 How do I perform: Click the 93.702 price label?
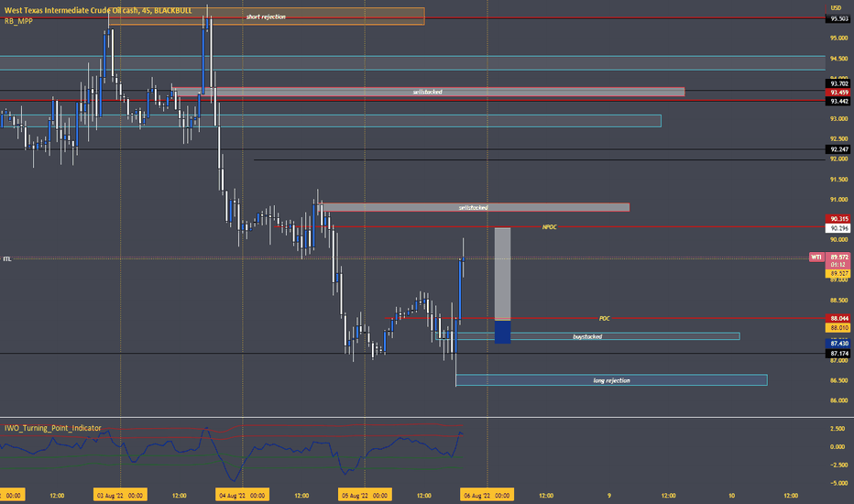coord(838,83)
